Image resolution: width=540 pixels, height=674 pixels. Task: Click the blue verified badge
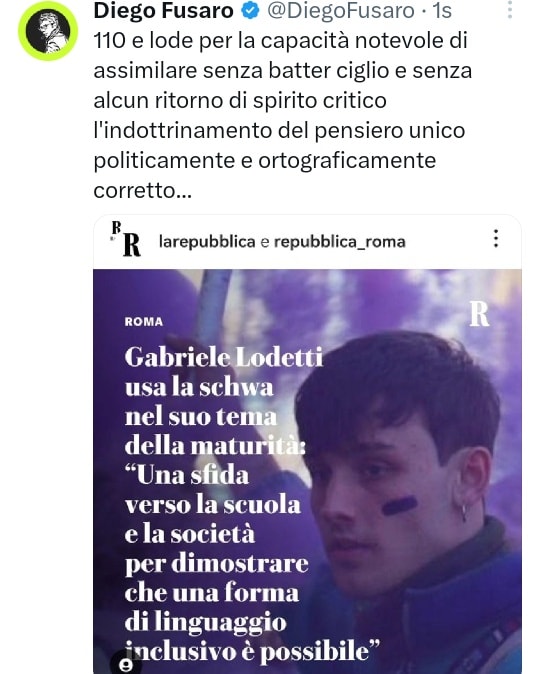click(x=250, y=11)
